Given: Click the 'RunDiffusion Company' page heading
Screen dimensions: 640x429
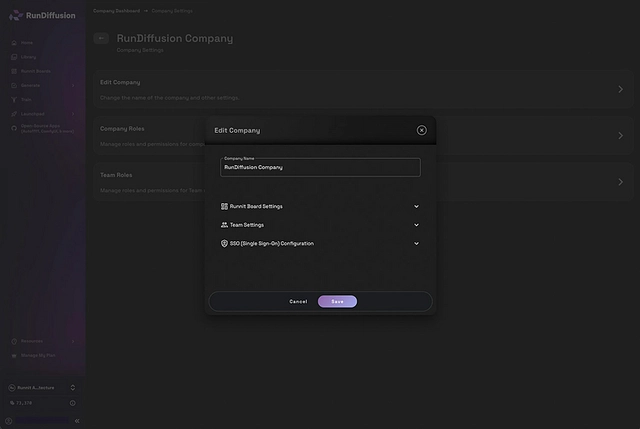Looking at the screenshot, I should click(175, 38).
